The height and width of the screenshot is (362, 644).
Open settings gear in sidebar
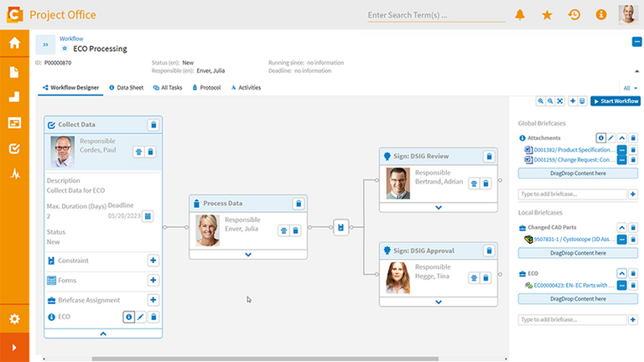pos(14,319)
